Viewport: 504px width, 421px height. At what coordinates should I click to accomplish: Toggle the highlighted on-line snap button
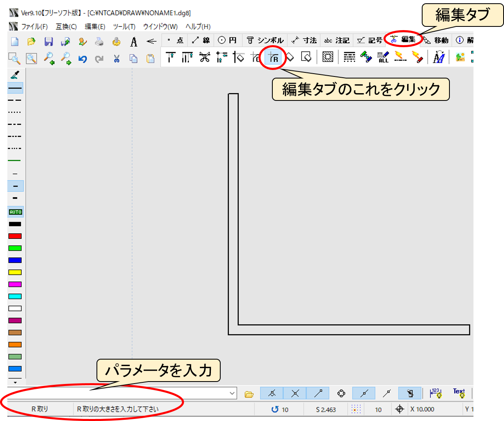364,393
